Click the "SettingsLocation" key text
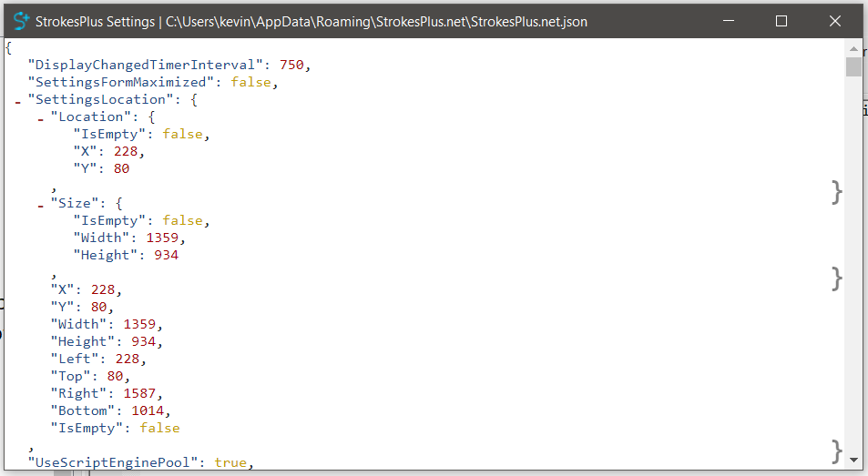This screenshot has width=868, height=476. coord(101,99)
